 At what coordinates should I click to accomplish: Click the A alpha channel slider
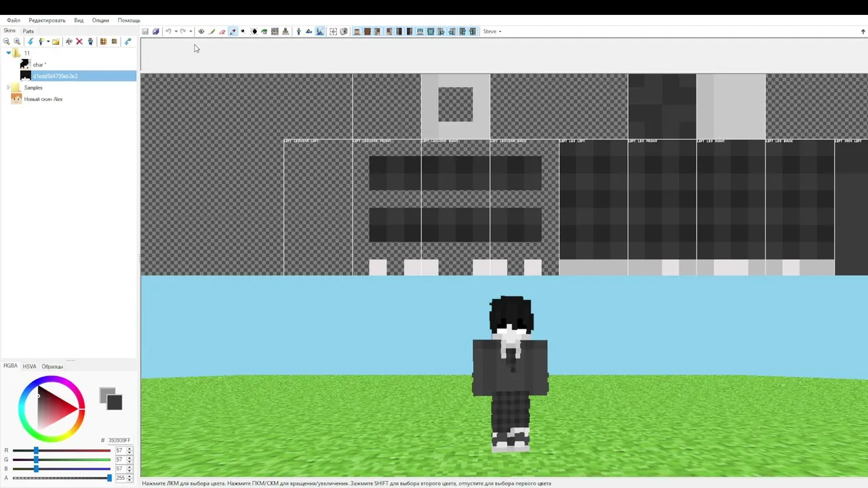click(62, 478)
